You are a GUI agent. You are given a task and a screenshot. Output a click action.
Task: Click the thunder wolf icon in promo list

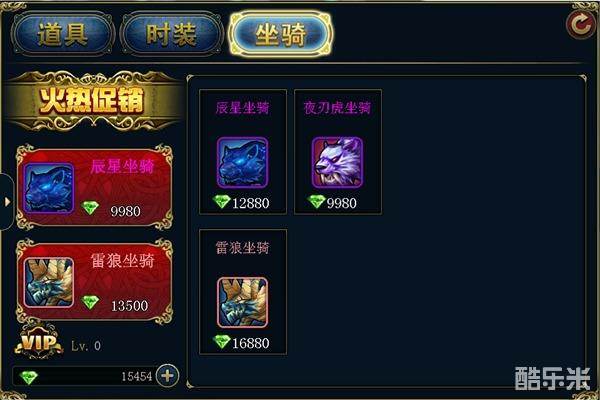(49, 282)
